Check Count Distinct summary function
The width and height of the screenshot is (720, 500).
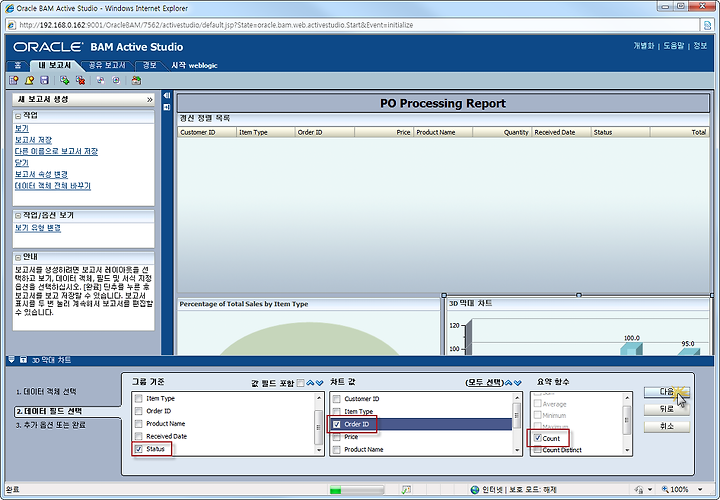[x=538, y=450]
